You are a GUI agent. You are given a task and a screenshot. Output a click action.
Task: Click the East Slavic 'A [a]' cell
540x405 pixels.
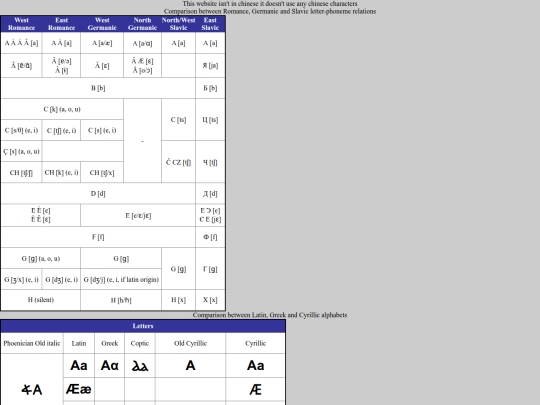pyautogui.click(x=210, y=43)
